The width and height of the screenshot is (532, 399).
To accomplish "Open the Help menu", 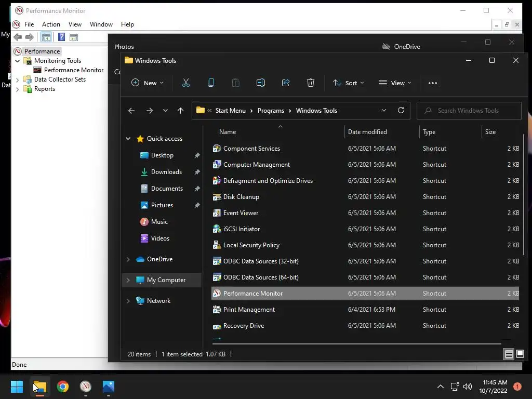I will click(127, 24).
